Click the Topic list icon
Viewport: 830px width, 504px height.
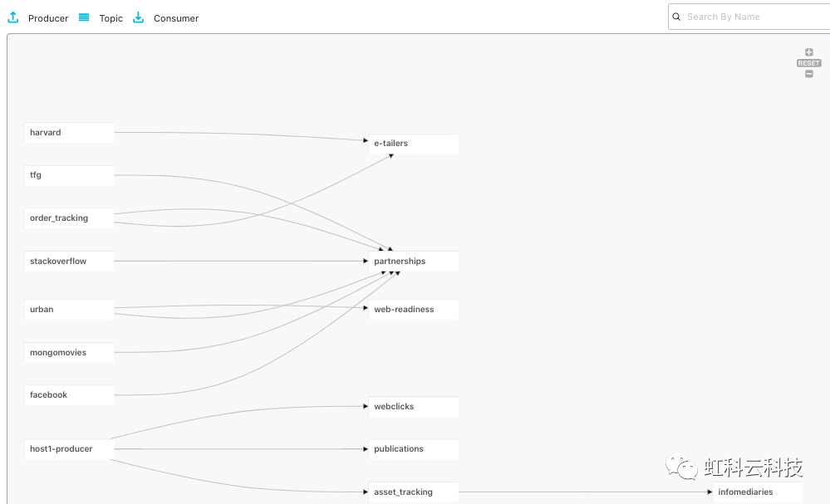[84, 17]
